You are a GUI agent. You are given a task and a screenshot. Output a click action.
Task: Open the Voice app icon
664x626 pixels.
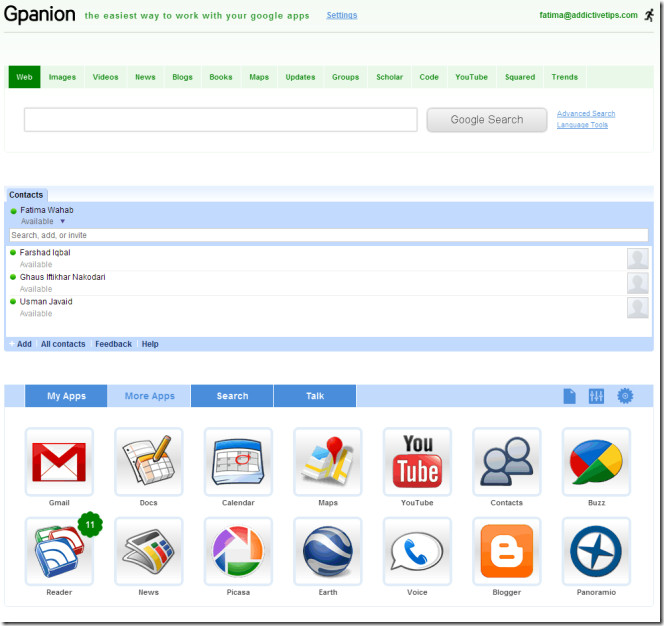click(x=417, y=551)
